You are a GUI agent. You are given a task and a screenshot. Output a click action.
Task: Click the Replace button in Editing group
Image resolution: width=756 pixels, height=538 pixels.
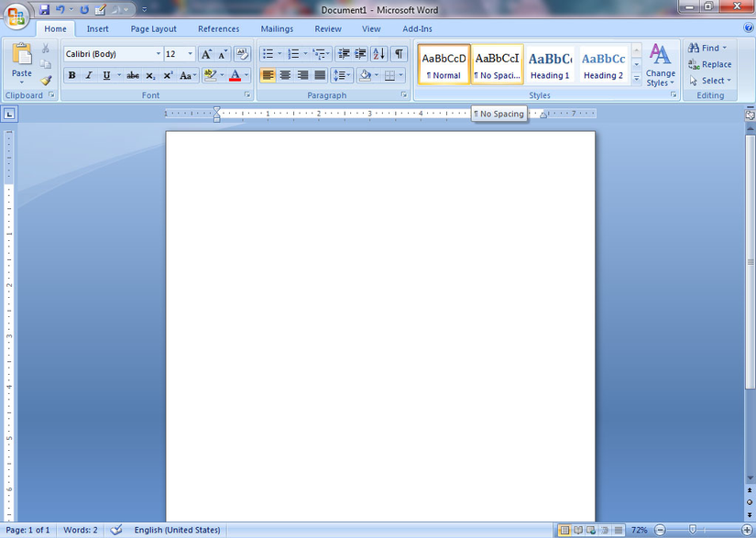point(711,64)
